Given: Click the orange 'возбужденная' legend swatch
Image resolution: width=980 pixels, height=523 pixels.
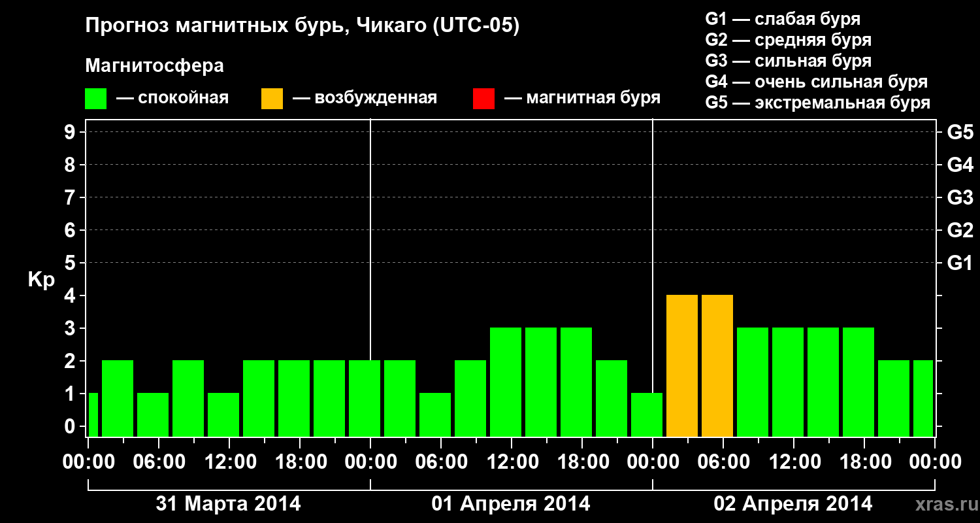Looking at the screenshot, I should click(272, 99).
